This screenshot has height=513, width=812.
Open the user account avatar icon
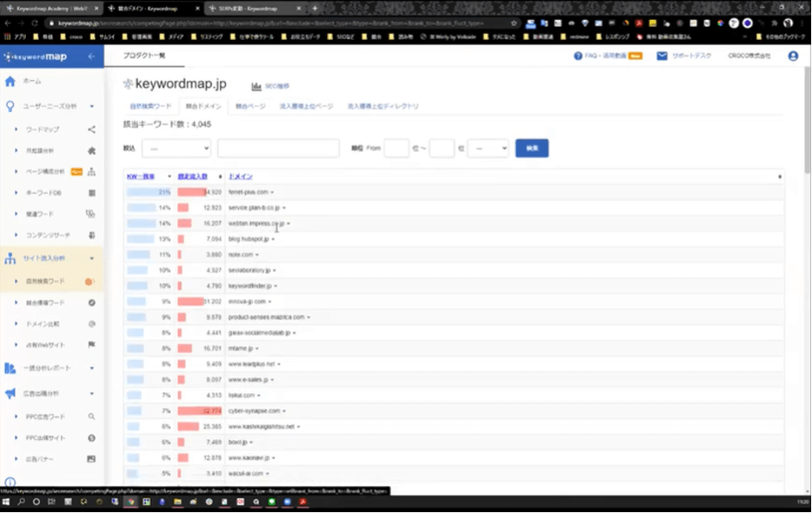[x=793, y=56]
